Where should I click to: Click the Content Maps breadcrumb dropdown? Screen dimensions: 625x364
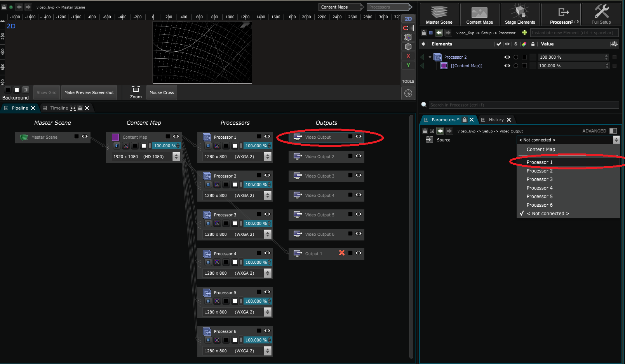[341, 7]
